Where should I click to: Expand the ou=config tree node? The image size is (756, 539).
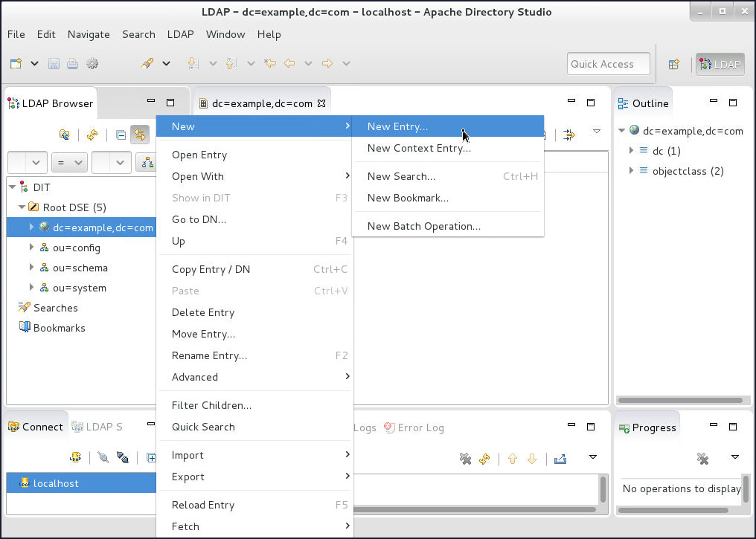31,247
